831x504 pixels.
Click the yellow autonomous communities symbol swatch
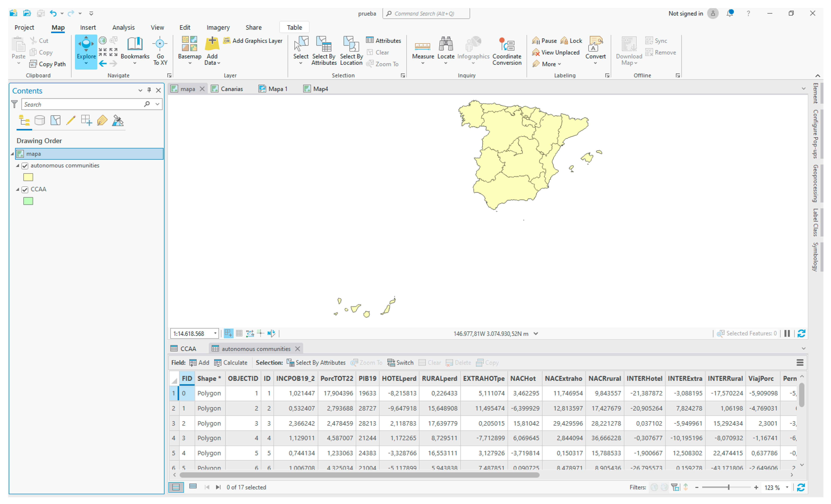[28, 177]
